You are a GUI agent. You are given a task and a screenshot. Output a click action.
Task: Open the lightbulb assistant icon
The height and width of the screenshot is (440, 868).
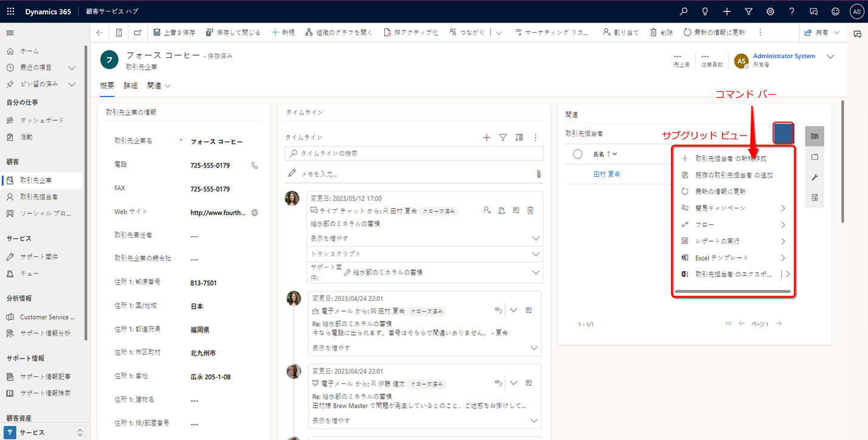(705, 12)
